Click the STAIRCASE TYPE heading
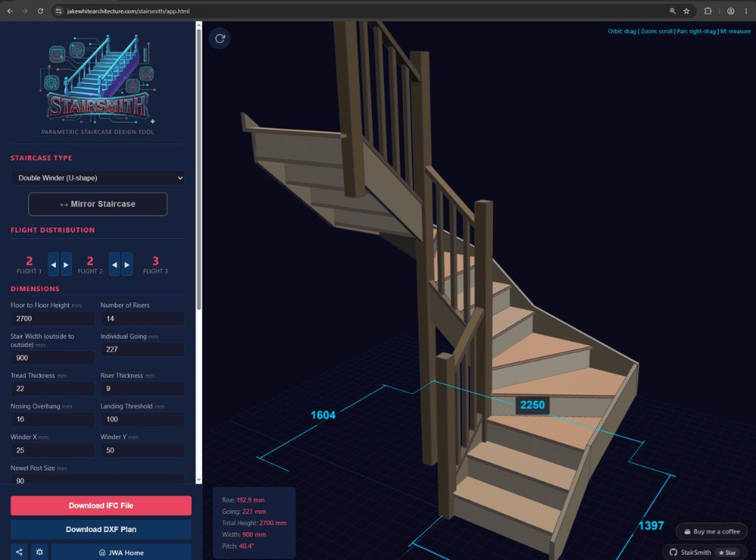This screenshot has width=756, height=560. click(x=41, y=158)
